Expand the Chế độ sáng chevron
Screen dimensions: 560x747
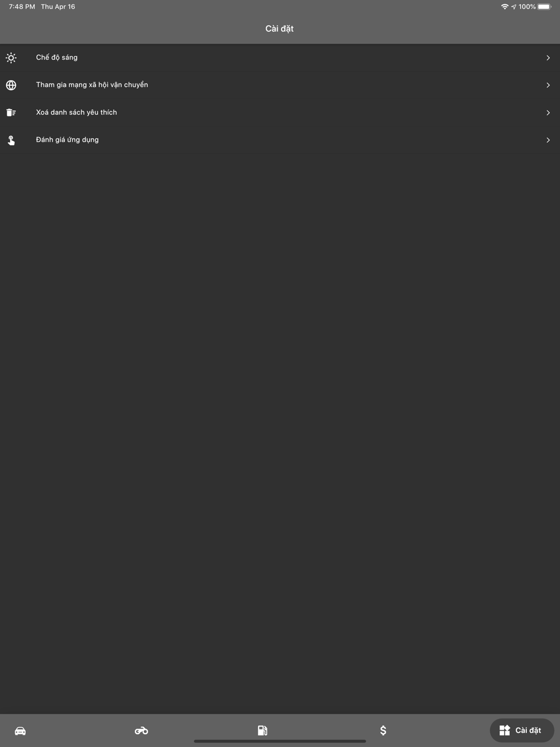tap(548, 58)
